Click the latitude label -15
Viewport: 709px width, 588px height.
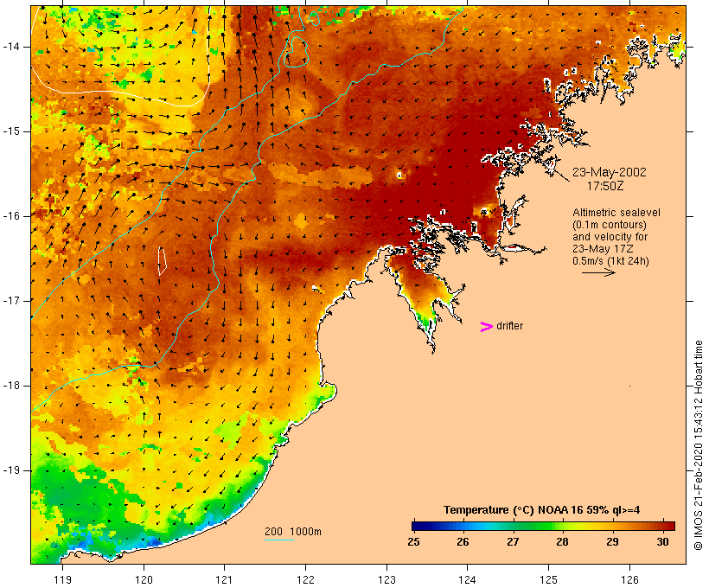pos(10,131)
